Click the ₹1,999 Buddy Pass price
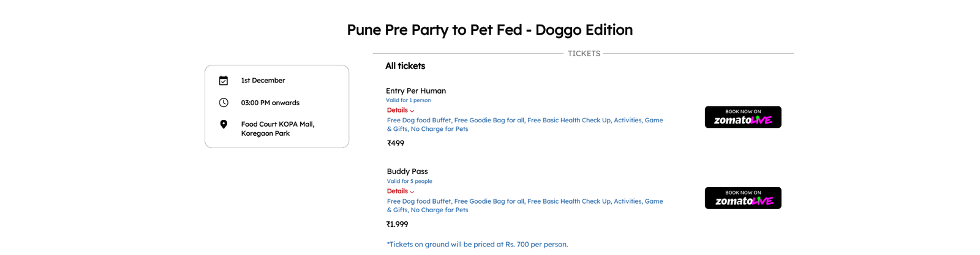 tap(398, 224)
